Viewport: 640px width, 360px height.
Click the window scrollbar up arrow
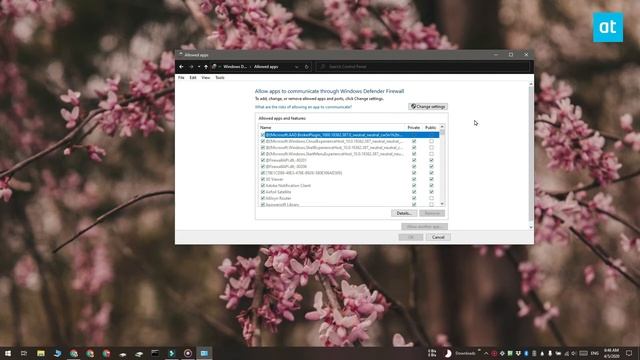(x=531, y=84)
